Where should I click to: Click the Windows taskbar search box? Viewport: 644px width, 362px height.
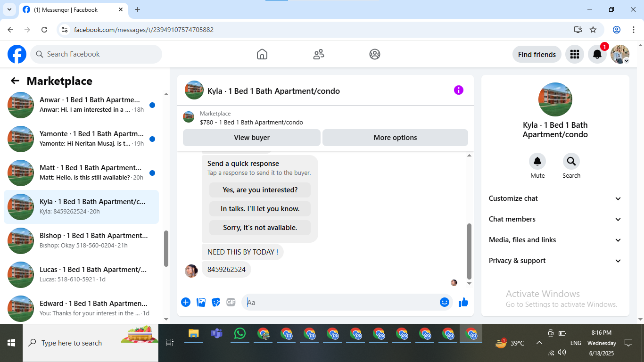[x=91, y=343]
